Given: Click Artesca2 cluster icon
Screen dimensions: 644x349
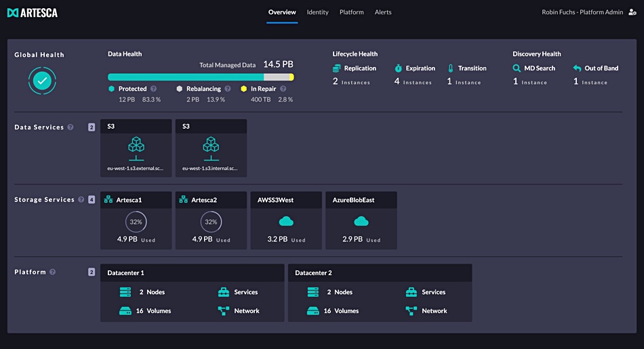Looking at the screenshot, I should tap(184, 199).
